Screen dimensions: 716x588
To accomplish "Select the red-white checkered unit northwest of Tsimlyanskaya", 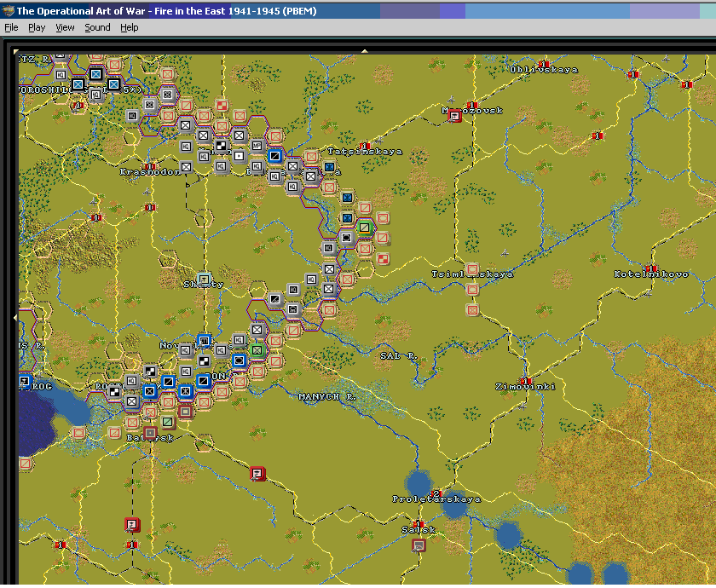I will (383, 259).
